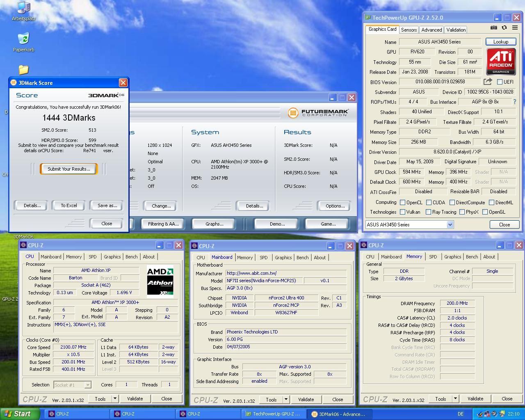The height and width of the screenshot is (420, 525).
Task: Select SPD tab in the CPU-Z CPU window
Action: click(x=93, y=257)
